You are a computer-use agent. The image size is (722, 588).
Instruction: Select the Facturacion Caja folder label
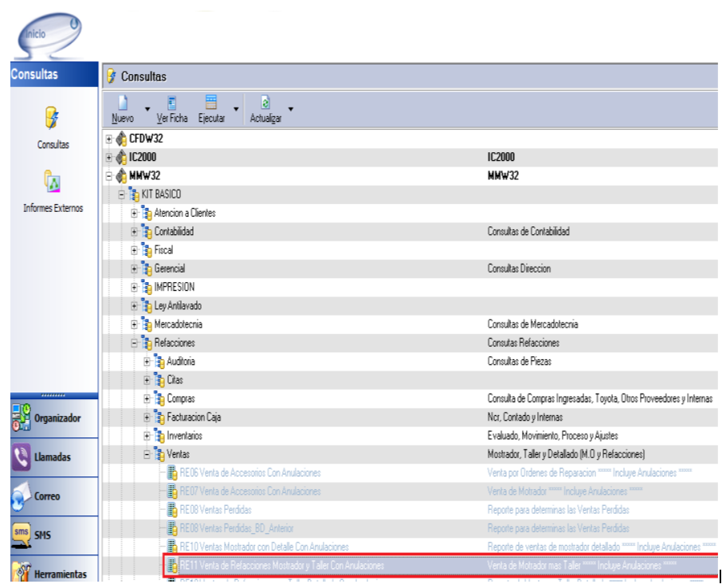click(x=194, y=417)
